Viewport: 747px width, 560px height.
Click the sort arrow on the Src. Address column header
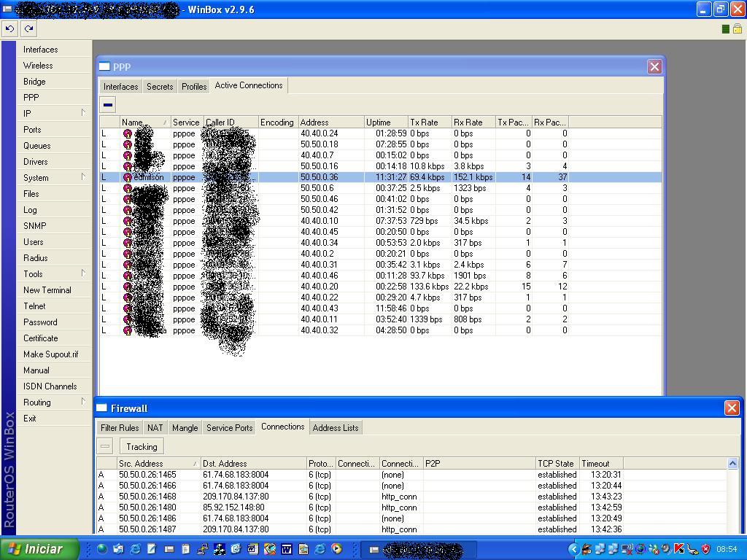click(195, 463)
